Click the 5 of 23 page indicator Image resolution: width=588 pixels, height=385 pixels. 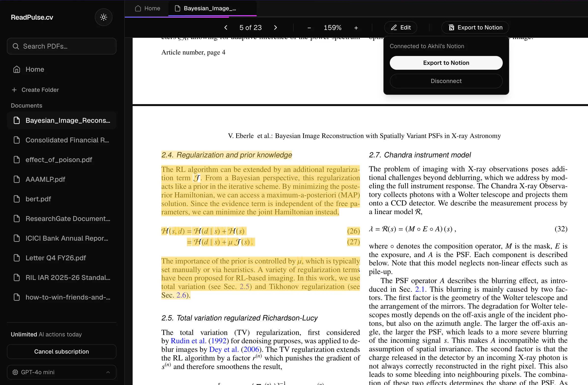tap(251, 28)
